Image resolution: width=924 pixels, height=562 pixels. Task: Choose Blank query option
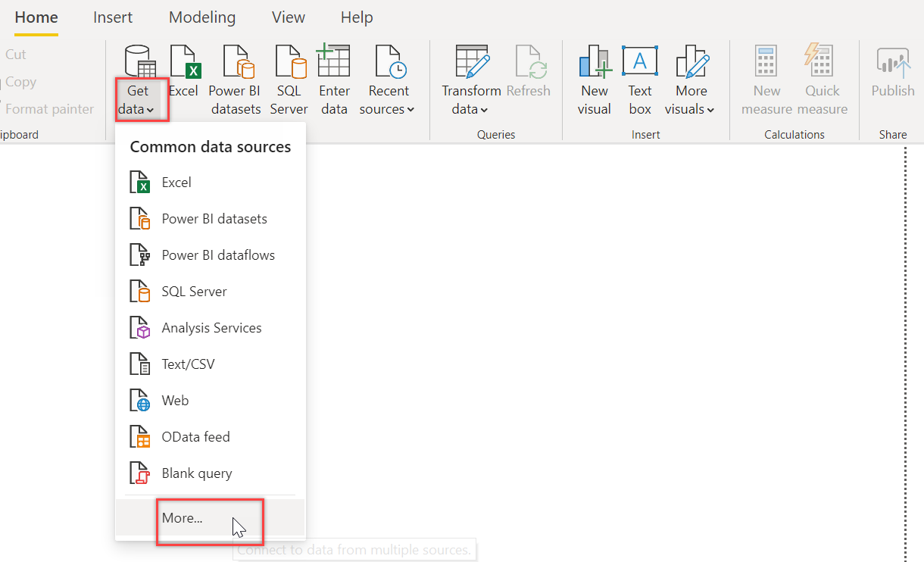[211, 473]
